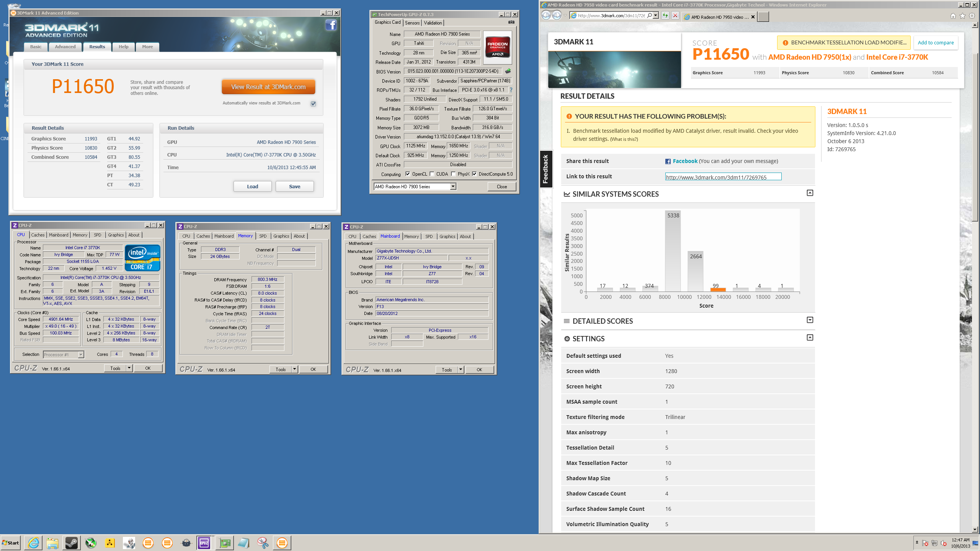Click Add to compare on 3dmark.com

point(936,42)
